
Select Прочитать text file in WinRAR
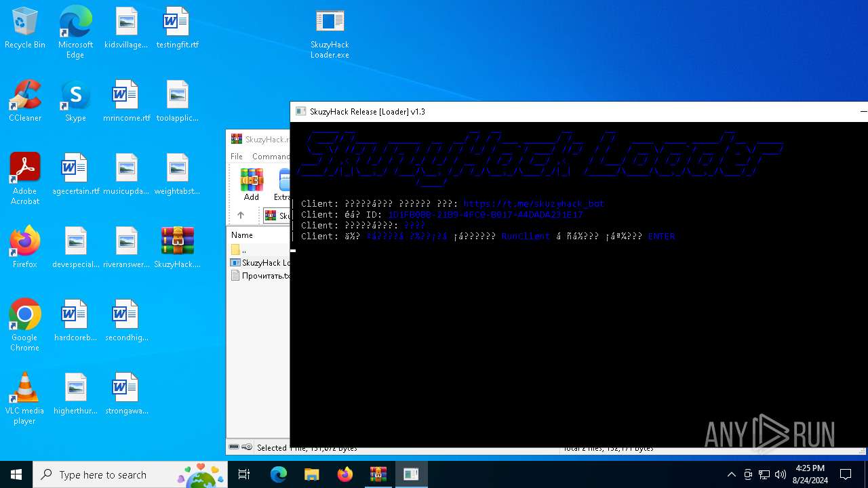coord(260,276)
